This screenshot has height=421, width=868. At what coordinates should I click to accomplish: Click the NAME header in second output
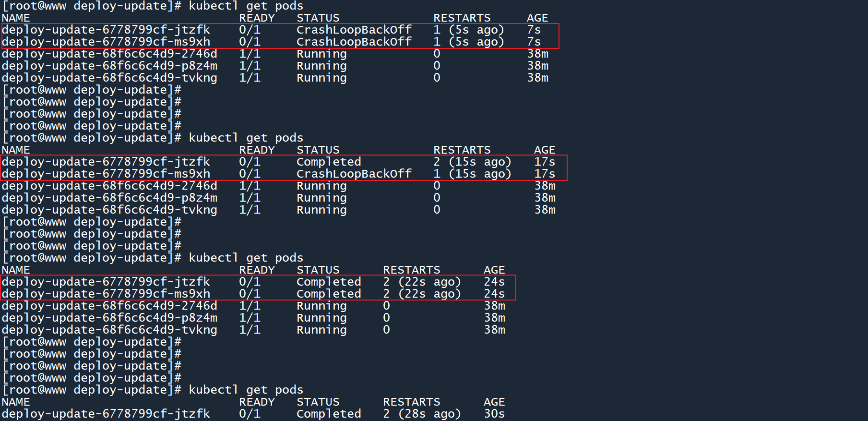tap(16, 150)
